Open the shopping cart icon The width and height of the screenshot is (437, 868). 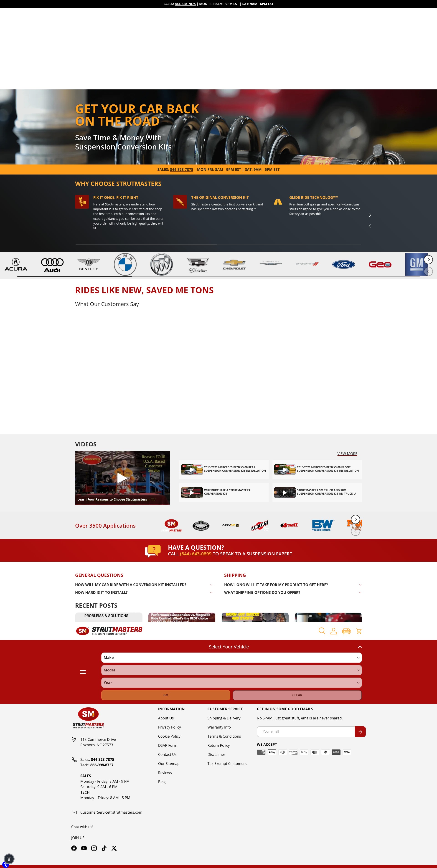pos(359,631)
